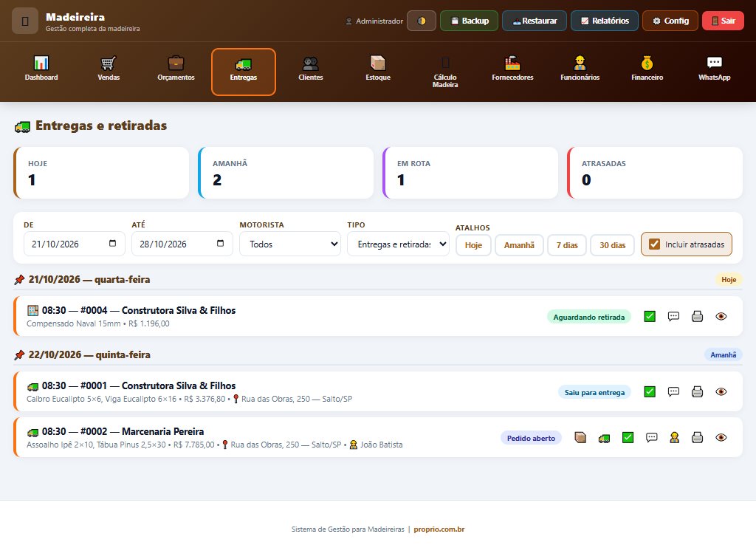Open message icon for Marcenaria Pereira order
The height and width of the screenshot is (545, 756).
point(651,437)
